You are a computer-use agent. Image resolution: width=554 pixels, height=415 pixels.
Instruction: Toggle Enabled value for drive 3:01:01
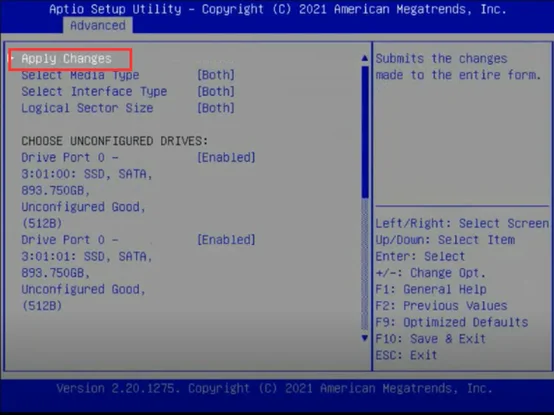[x=226, y=240]
